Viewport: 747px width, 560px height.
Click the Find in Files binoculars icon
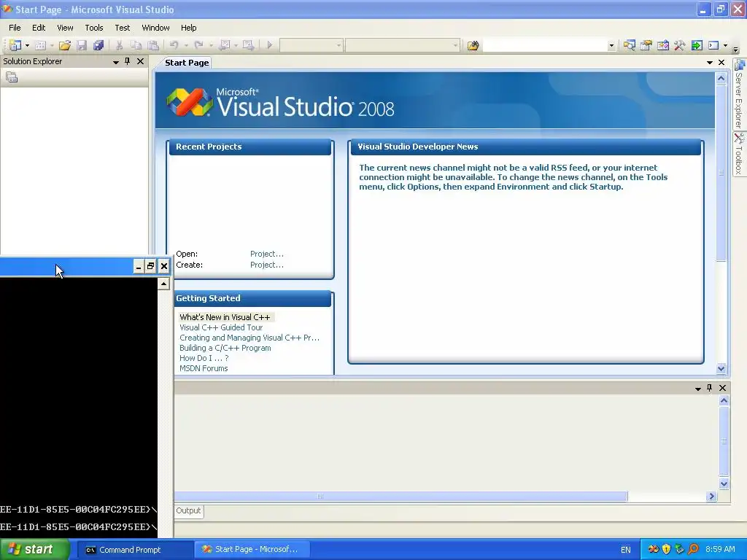point(473,46)
